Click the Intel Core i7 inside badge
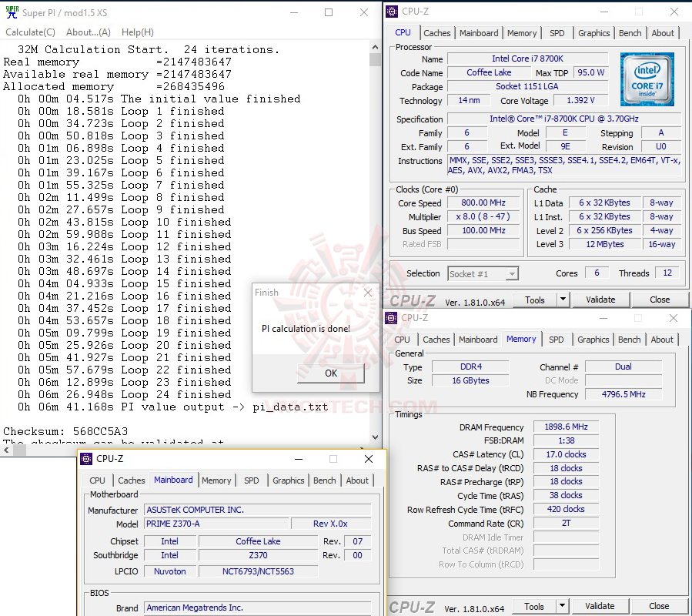Image resolution: width=692 pixels, height=616 pixels. click(648, 78)
